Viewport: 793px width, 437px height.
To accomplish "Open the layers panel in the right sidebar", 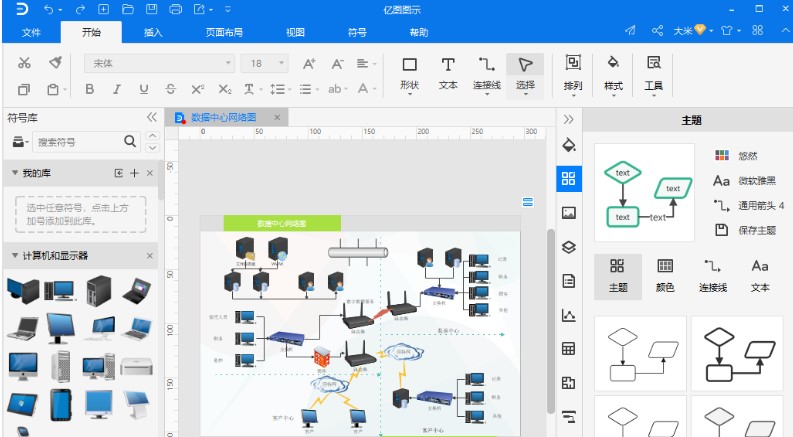I will (568, 247).
